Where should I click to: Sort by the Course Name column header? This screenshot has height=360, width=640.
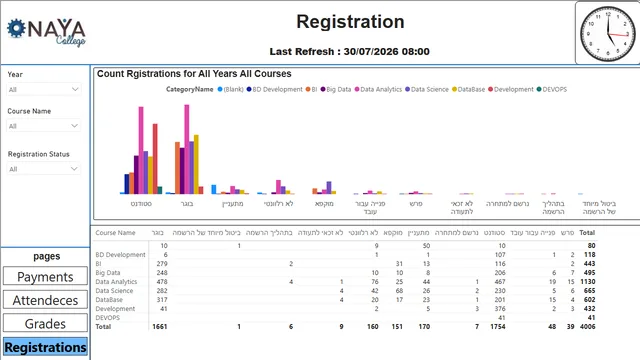coord(115,233)
